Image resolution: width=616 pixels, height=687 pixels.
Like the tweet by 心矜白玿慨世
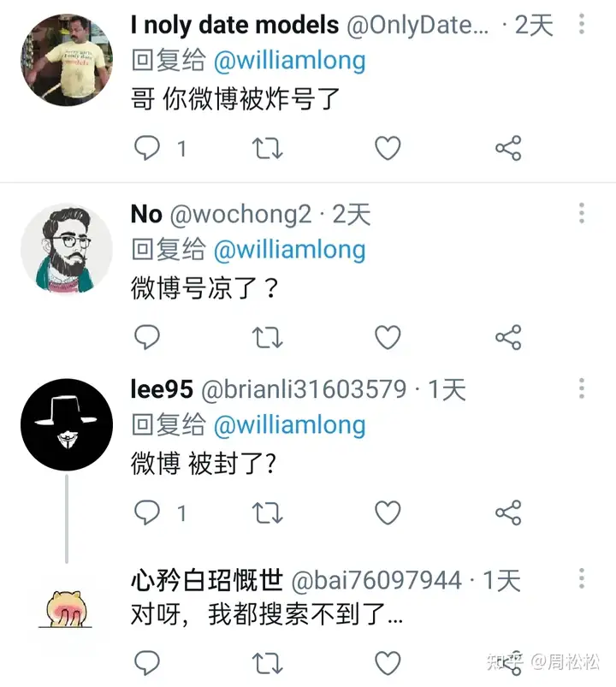[x=388, y=663]
